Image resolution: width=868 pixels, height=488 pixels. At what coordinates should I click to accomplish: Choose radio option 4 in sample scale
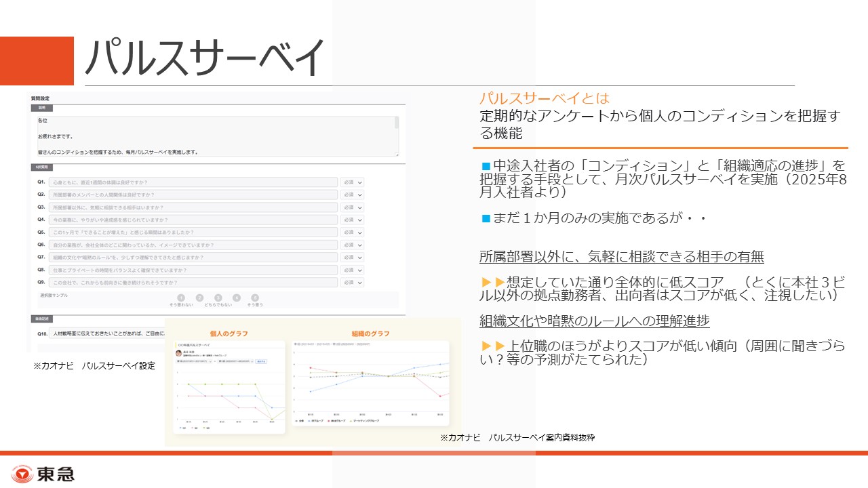(237, 298)
